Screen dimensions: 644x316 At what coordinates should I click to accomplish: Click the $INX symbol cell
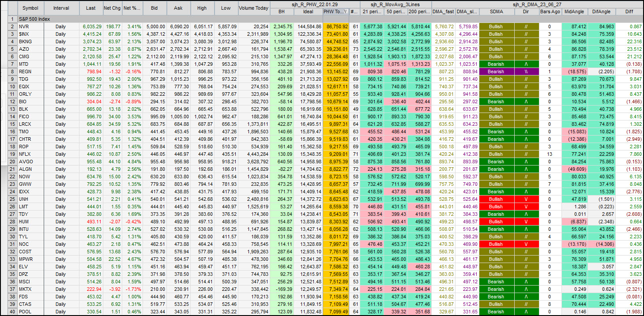(x=30, y=34)
